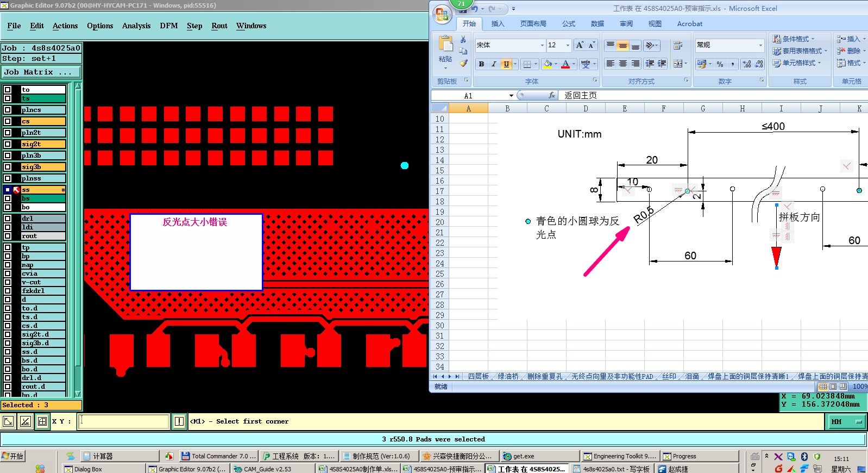Screen dimensions: 868x473
Task: Click the Font Color red A swatch
Action: click(x=565, y=64)
